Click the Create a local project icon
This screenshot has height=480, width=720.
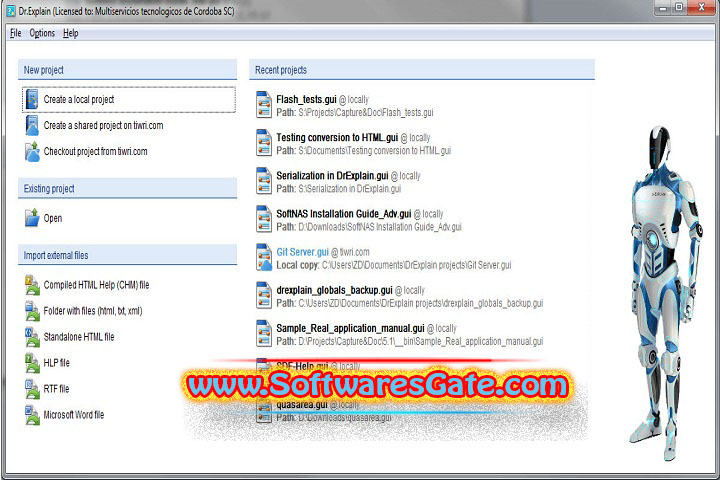[x=32, y=99]
